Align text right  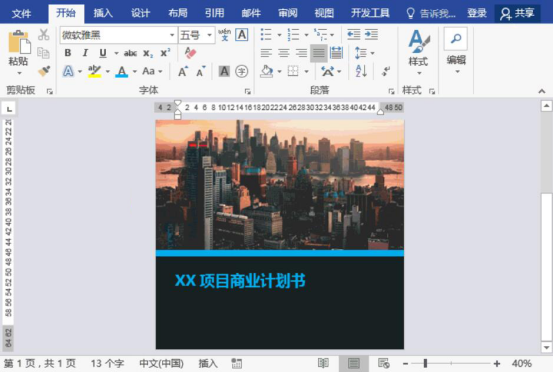pos(301,53)
